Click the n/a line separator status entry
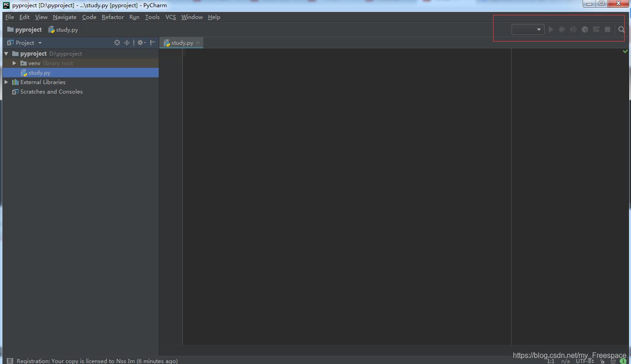The width and height of the screenshot is (631, 364). point(565,361)
